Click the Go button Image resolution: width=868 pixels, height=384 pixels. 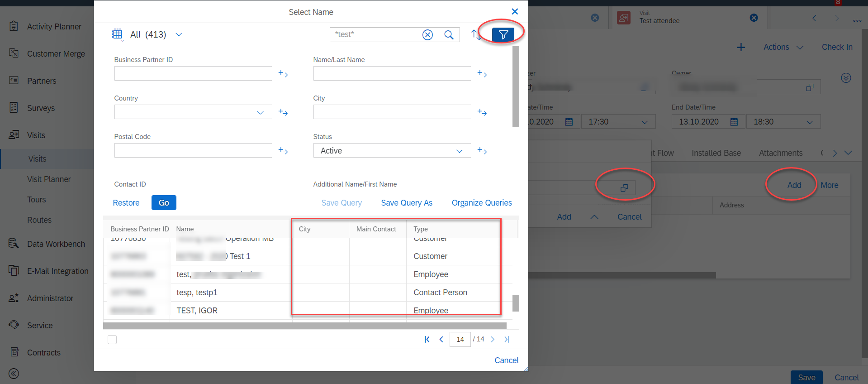164,202
